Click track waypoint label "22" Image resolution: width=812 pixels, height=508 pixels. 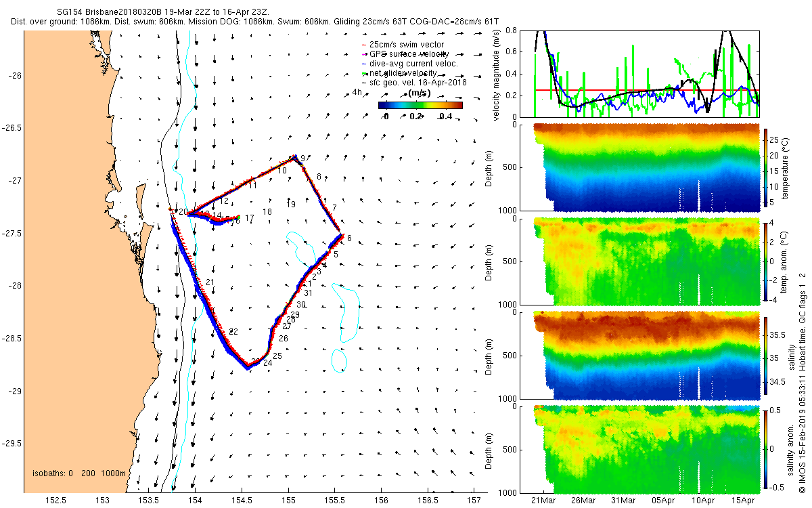pos(233,332)
